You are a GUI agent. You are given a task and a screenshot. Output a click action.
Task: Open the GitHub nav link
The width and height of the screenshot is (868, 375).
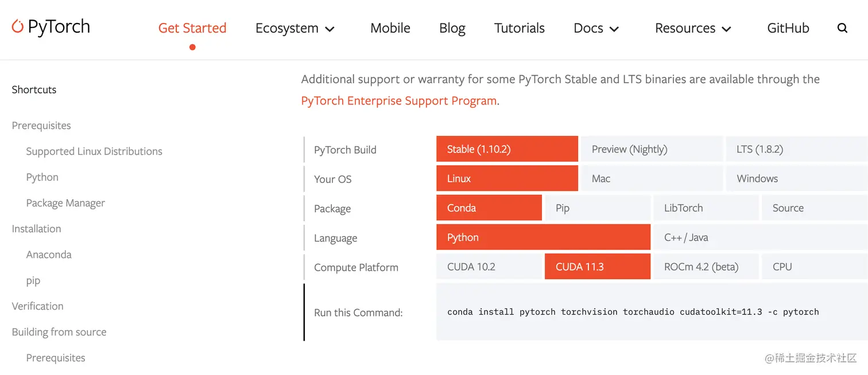click(788, 28)
